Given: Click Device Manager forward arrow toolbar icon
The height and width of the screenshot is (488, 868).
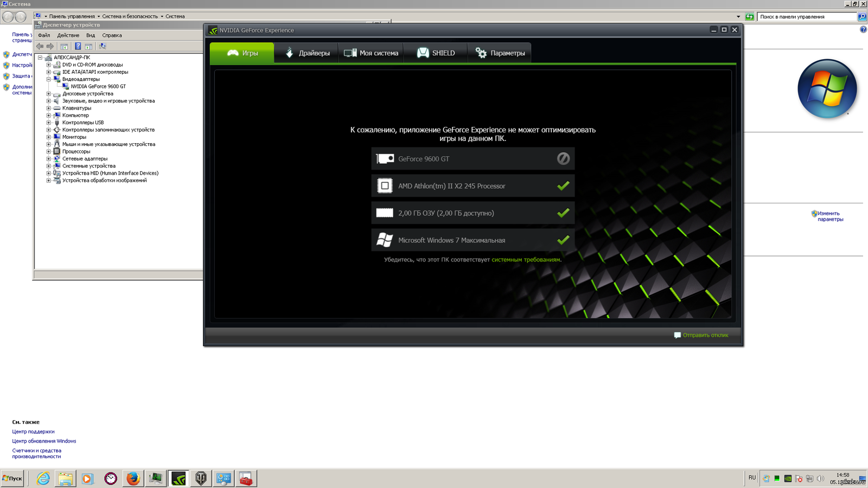Looking at the screenshot, I should click(50, 47).
